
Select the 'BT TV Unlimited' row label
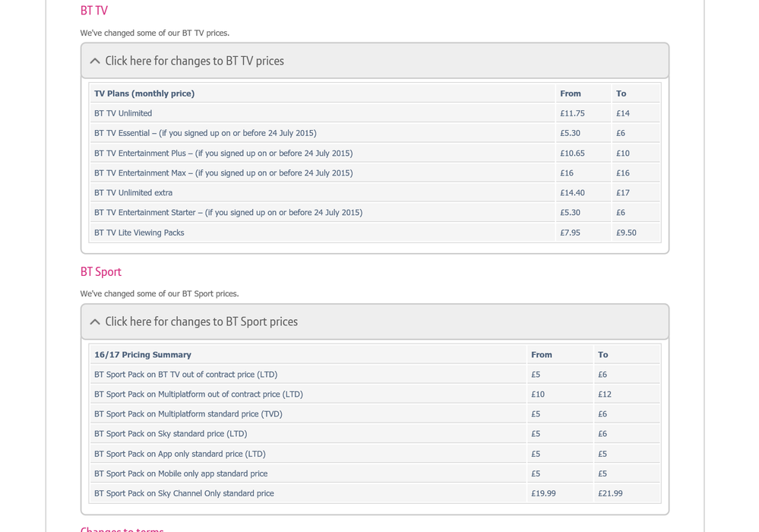(x=123, y=113)
